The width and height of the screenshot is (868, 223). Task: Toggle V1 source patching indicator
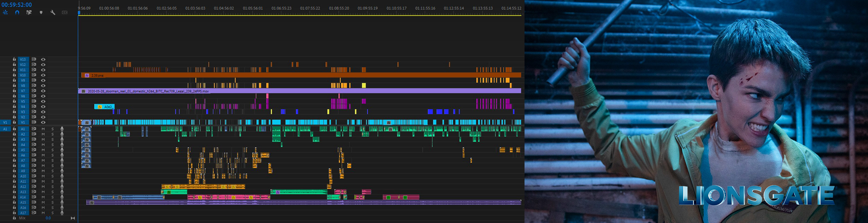[x=5, y=122]
